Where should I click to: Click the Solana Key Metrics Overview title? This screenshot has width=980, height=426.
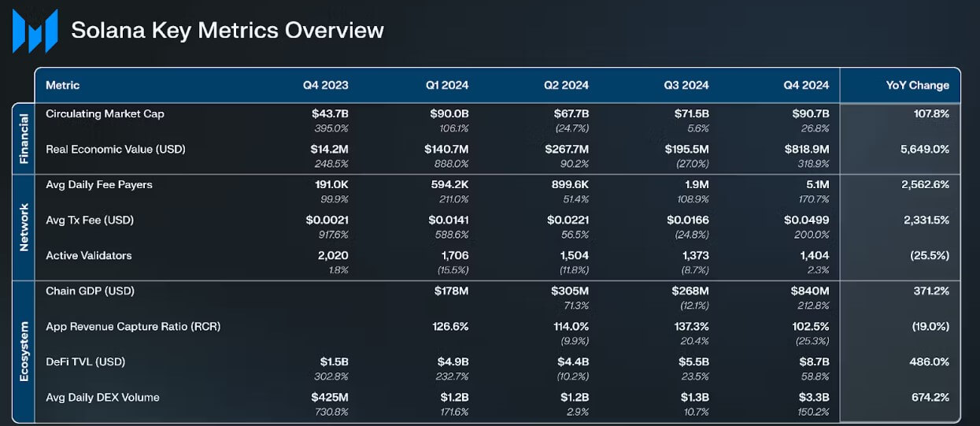point(227,31)
